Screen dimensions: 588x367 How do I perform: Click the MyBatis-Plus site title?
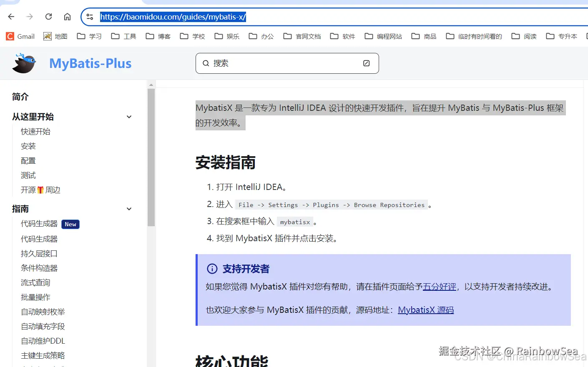tap(90, 63)
